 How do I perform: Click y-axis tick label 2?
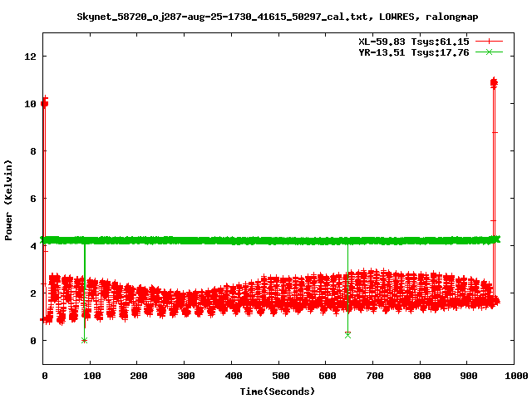tap(33, 293)
